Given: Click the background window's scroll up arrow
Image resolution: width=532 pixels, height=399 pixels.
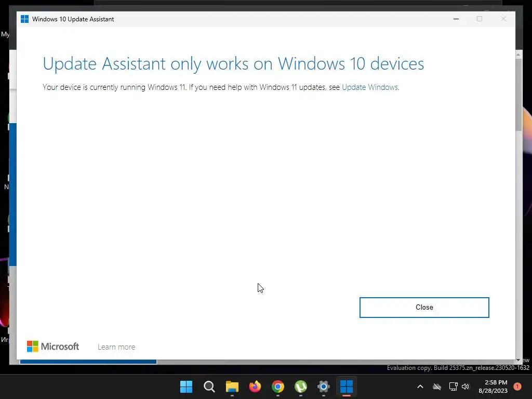Looking at the screenshot, I should coord(518,54).
